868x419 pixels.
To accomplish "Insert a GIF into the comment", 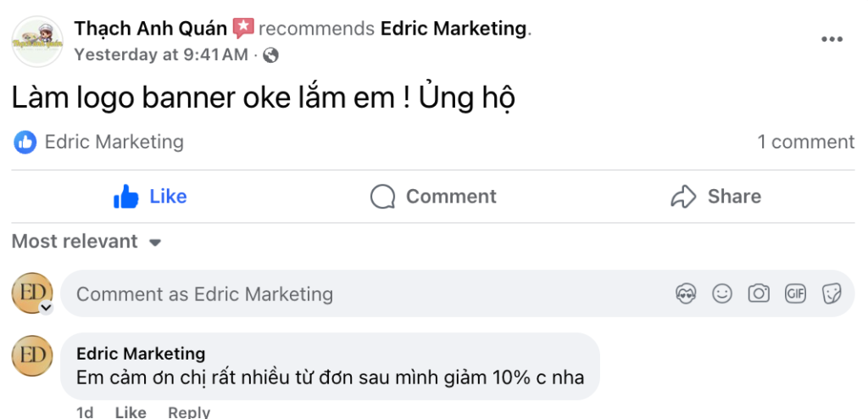I will (x=795, y=294).
